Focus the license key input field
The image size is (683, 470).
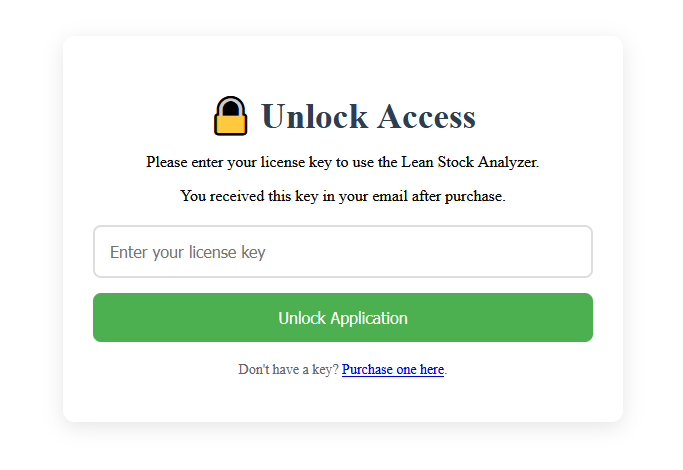coord(342,252)
